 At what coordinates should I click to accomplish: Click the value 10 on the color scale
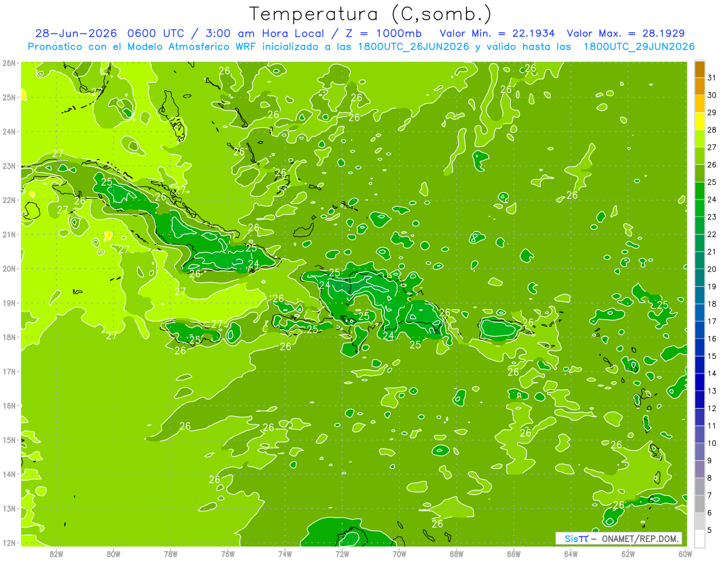(712, 443)
